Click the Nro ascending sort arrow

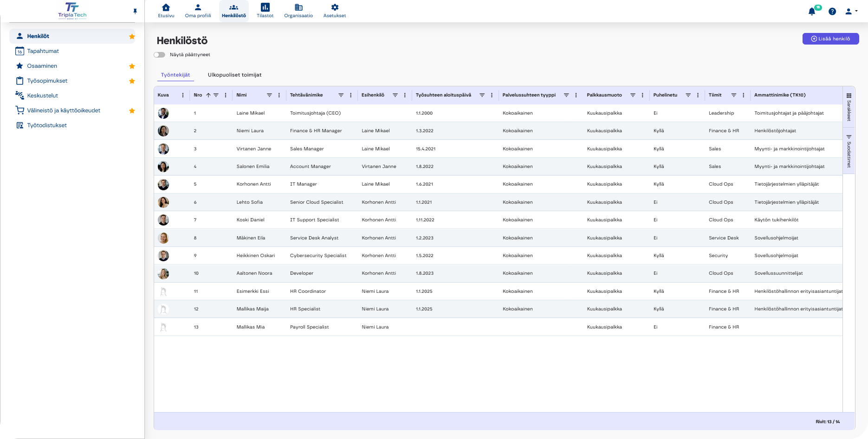click(208, 95)
